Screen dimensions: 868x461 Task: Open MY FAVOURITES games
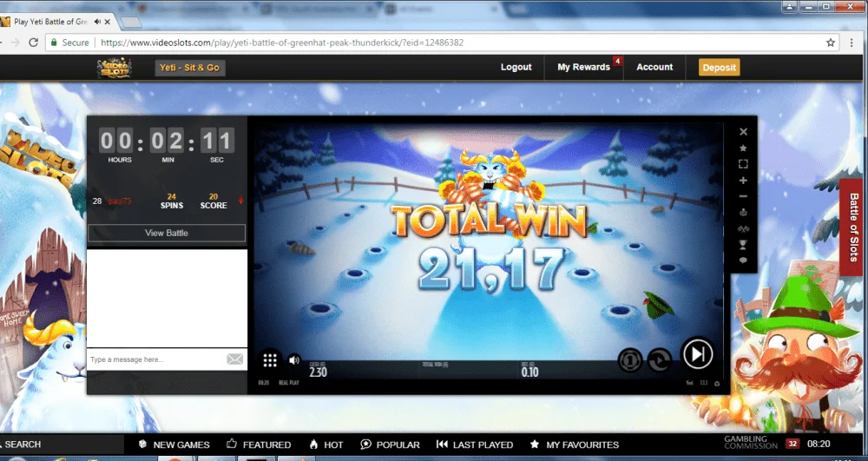pos(574,445)
